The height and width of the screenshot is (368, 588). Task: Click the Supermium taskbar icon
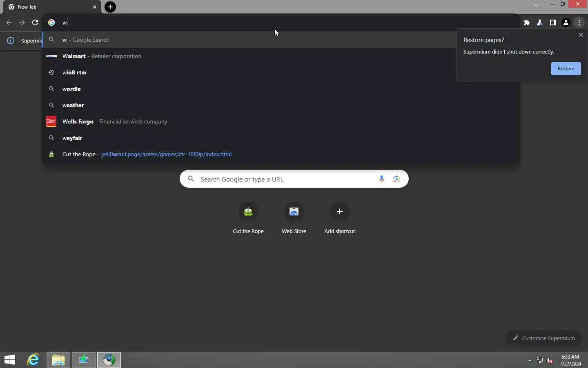(x=109, y=360)
